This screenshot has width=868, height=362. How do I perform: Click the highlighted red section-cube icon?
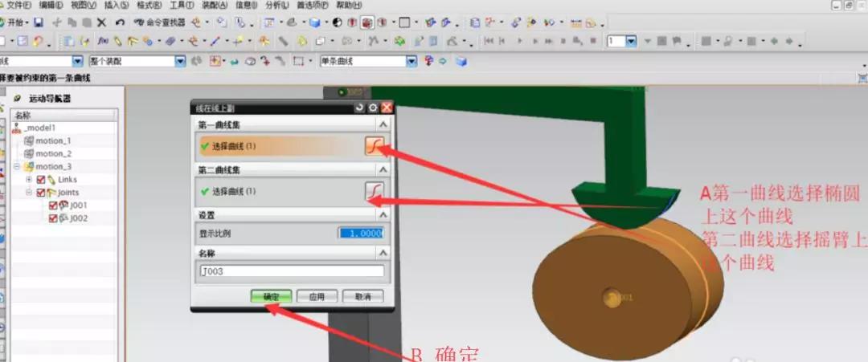pyautogui.click(x=367, y=22)
